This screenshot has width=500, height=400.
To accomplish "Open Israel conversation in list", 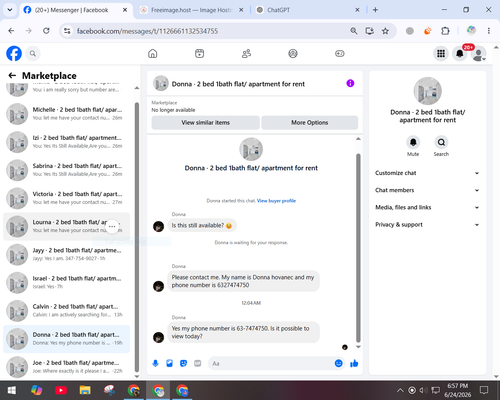I will point(67,282).
